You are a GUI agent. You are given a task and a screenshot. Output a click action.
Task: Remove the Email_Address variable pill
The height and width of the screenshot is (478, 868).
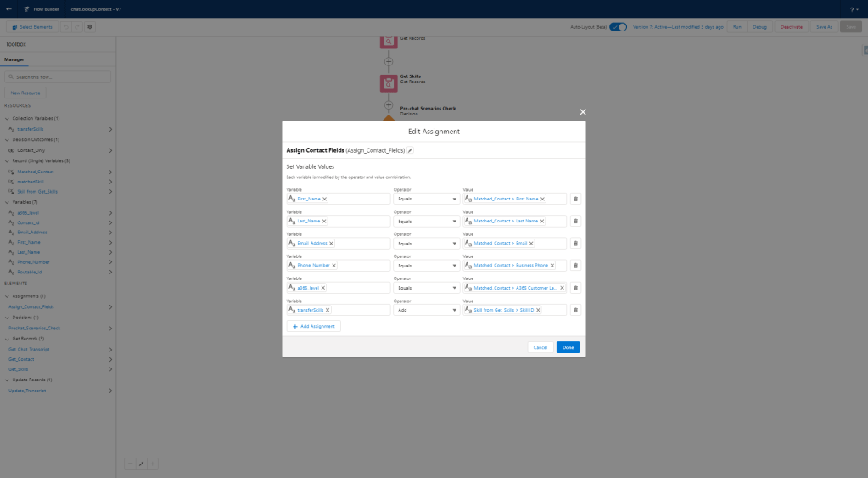(331, 243)
